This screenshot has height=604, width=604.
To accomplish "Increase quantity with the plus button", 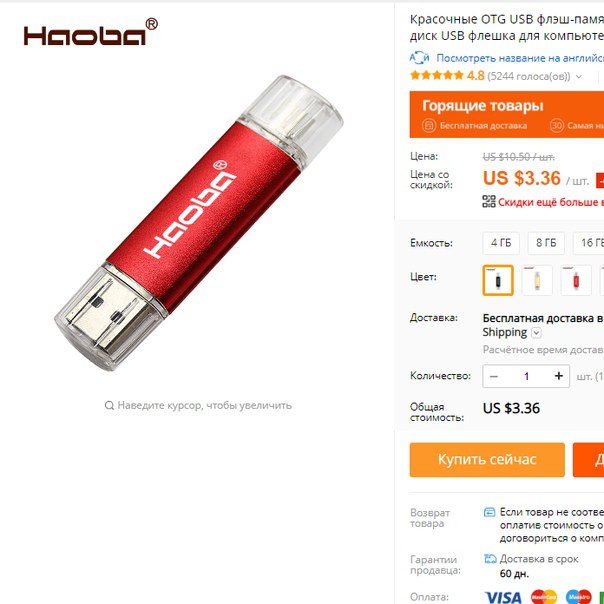I will tap(559, 376).
